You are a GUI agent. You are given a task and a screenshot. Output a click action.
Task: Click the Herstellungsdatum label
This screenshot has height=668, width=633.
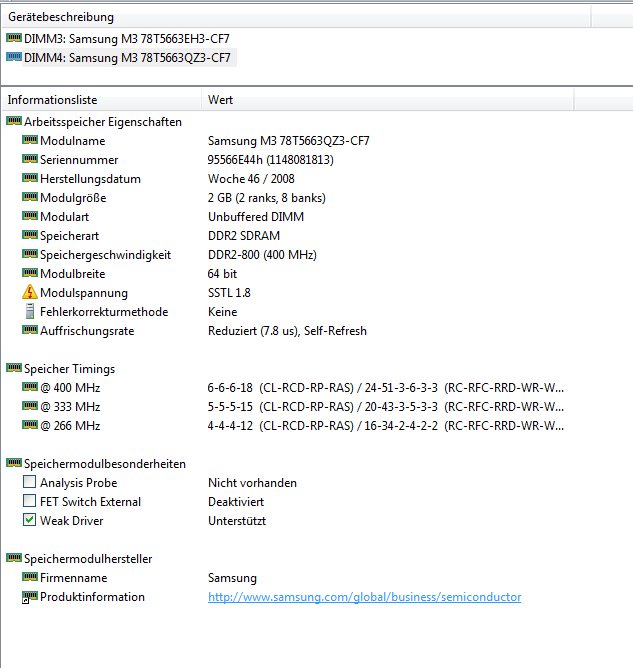click(90, 179)
